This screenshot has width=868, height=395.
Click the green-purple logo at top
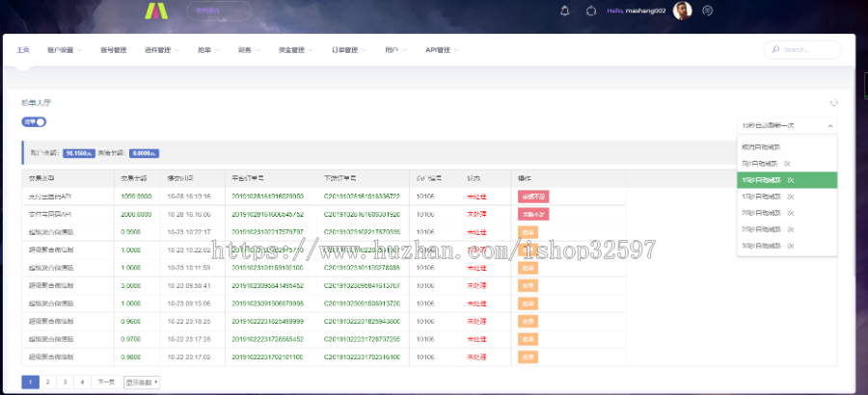coord(155,11)
